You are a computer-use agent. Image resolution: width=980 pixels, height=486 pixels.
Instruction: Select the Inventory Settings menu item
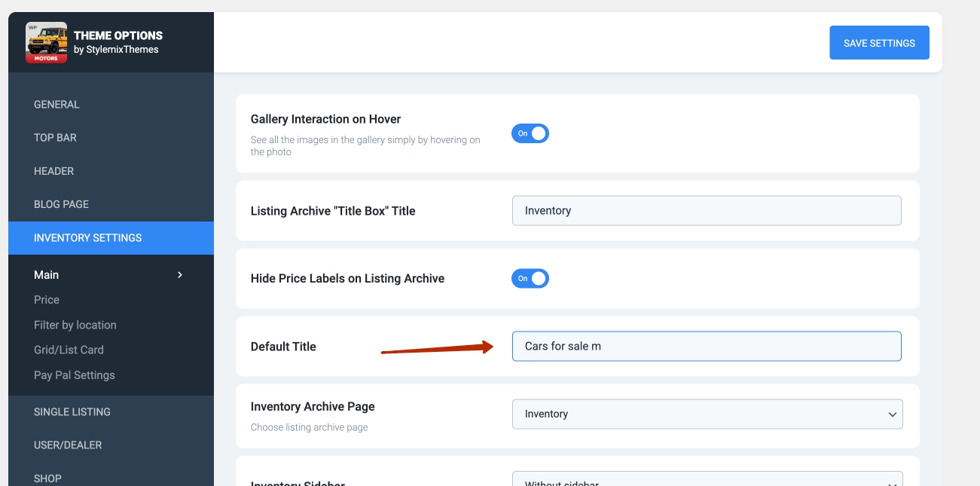click(x=87, y=237)
